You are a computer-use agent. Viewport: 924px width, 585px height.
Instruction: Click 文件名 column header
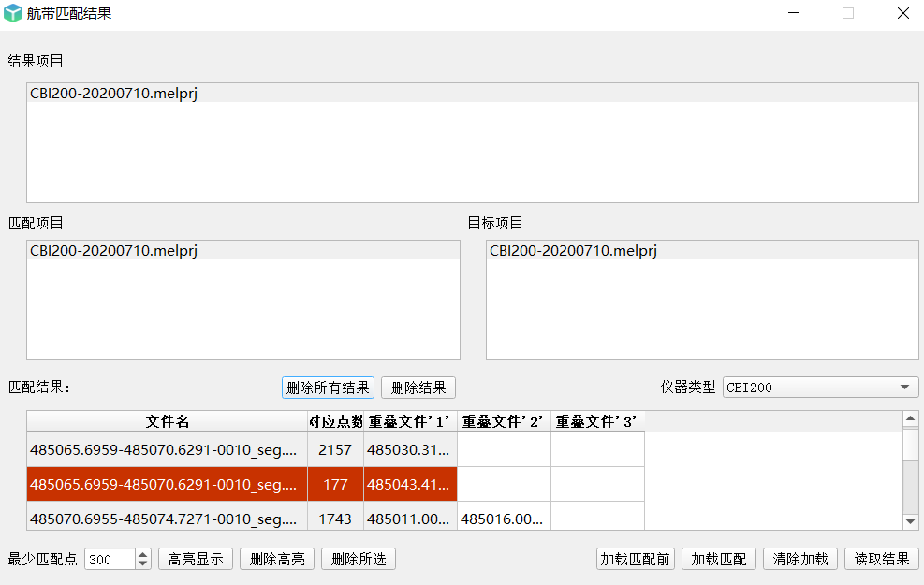[168, 422]
